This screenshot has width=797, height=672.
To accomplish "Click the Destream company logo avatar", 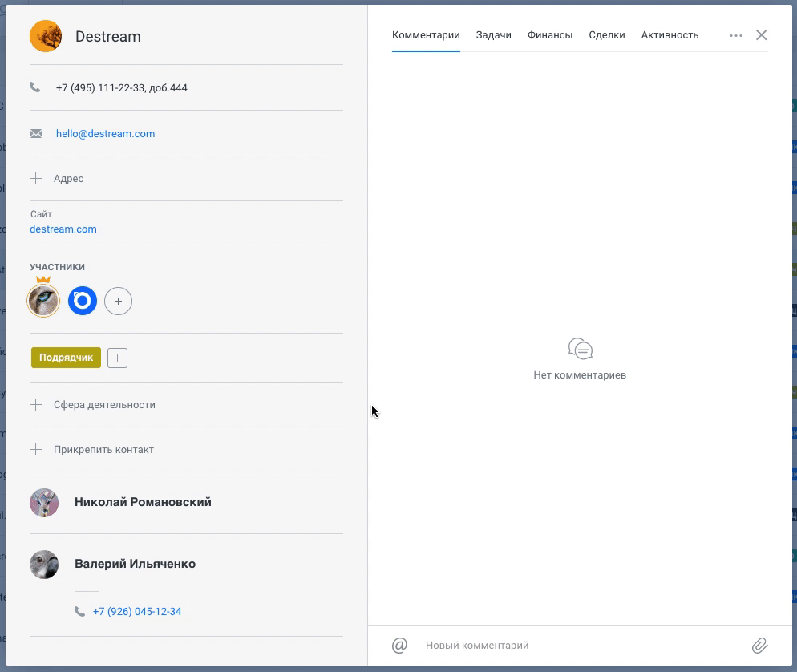I will point(46,36).
